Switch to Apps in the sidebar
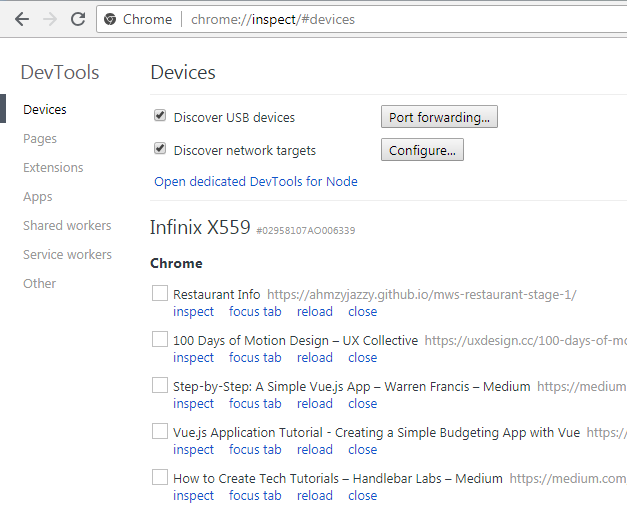This screenshot has width=627, height=511. click(x=38, y=197)
